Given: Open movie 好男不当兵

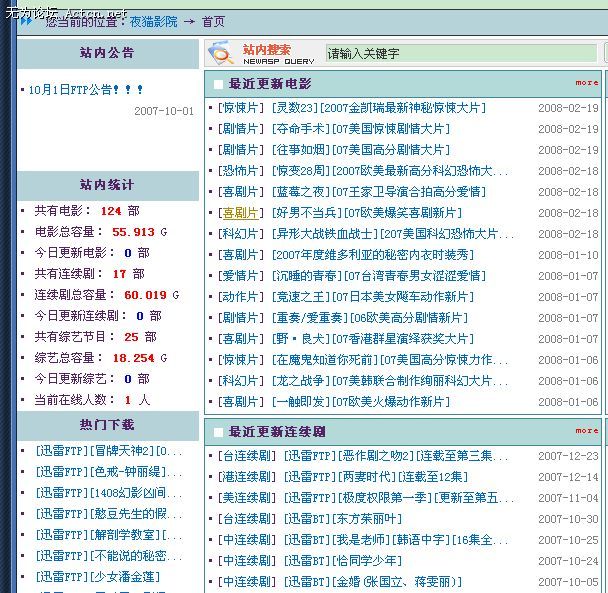Looking at the screenshot, I should tap(367, 213).
